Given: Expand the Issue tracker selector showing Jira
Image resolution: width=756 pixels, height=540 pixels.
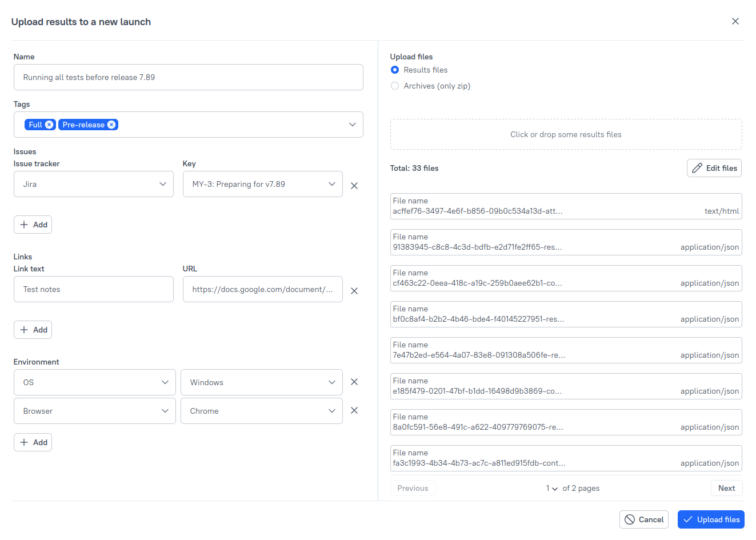Looking at the screenshot, I should click(162, 184).
